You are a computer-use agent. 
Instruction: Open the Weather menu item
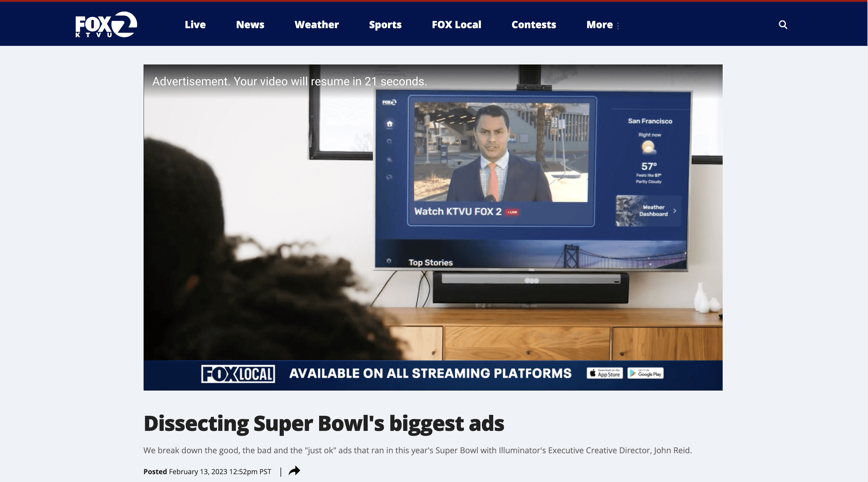[x=317, y=25]
